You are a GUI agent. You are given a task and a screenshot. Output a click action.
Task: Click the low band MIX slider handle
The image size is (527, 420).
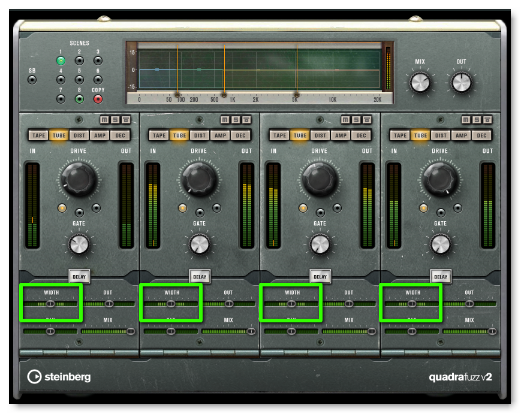pyautogui.click(x=131, y=332)
